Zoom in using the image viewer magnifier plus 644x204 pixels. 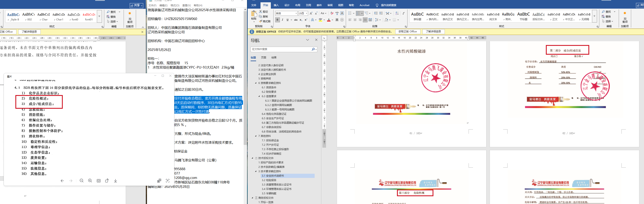coord(90,180)
